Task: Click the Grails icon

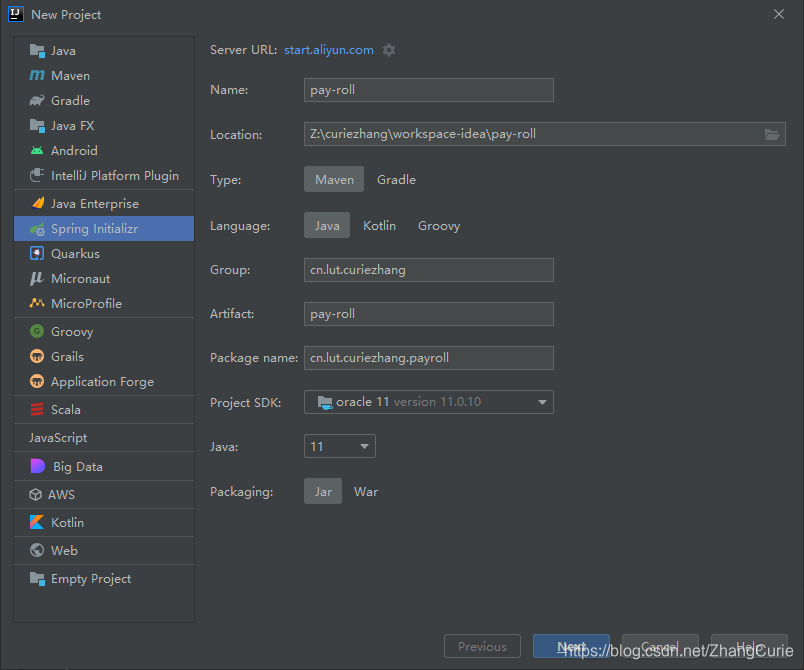Action: (37, 356)
